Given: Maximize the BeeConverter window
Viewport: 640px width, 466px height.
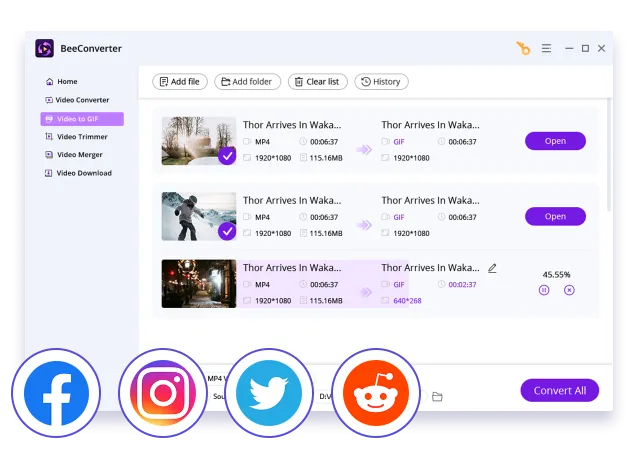Looking at the screenshot, I should (585, 48).
